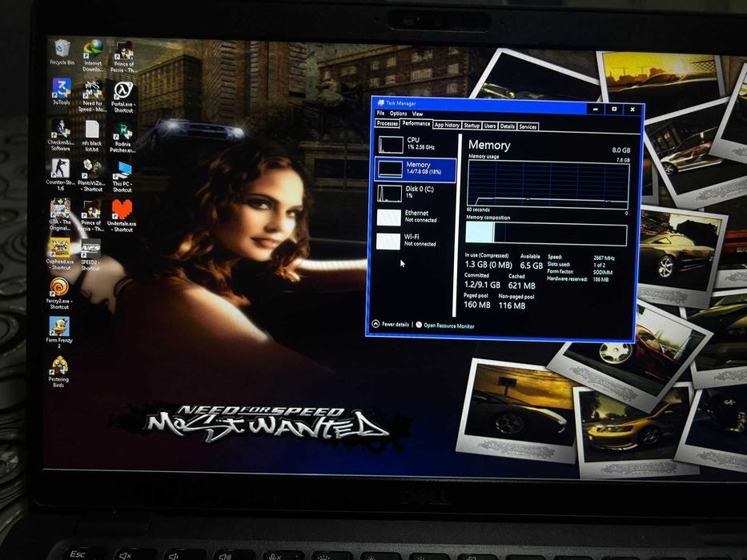Open the File menu in Task Manager
This screenshot has height=560, width=747.
[380, 114]
